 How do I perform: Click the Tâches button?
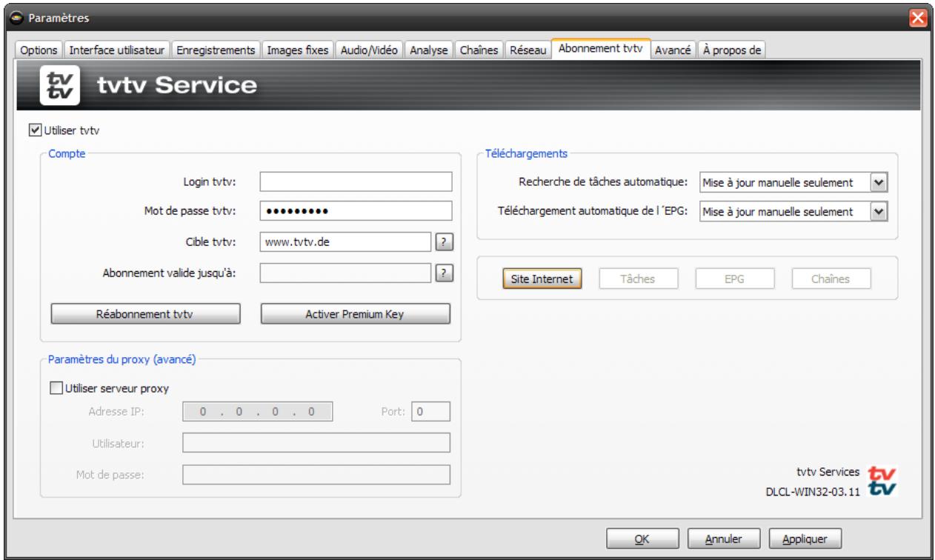tap(638, 279)
